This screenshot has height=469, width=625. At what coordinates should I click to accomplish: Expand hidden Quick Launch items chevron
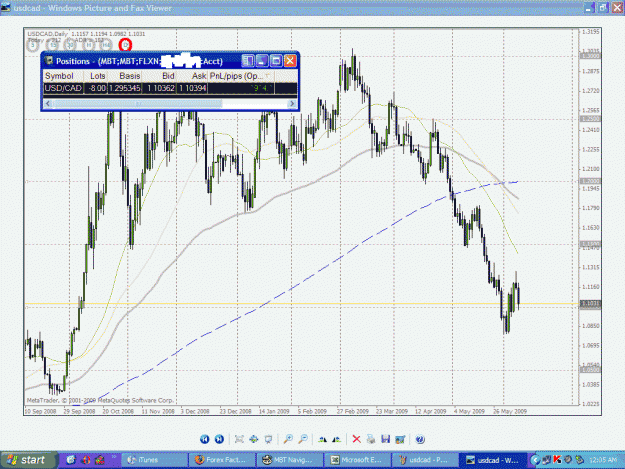pyautogui.click(x=114, y=457)
